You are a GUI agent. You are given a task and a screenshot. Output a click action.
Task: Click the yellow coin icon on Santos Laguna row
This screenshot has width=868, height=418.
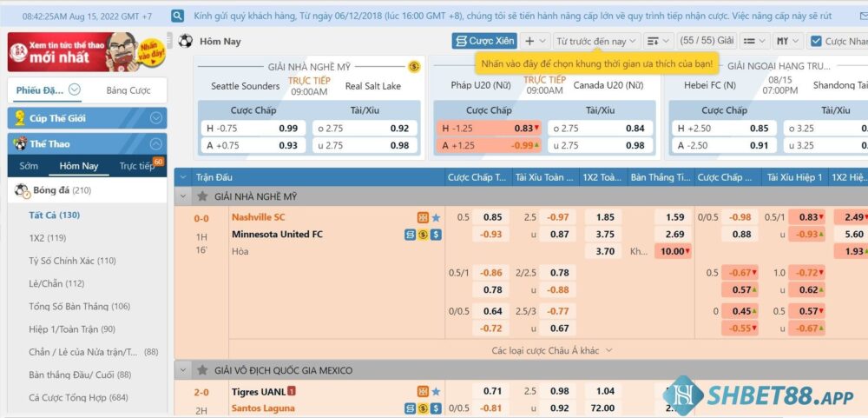[423, 408]
